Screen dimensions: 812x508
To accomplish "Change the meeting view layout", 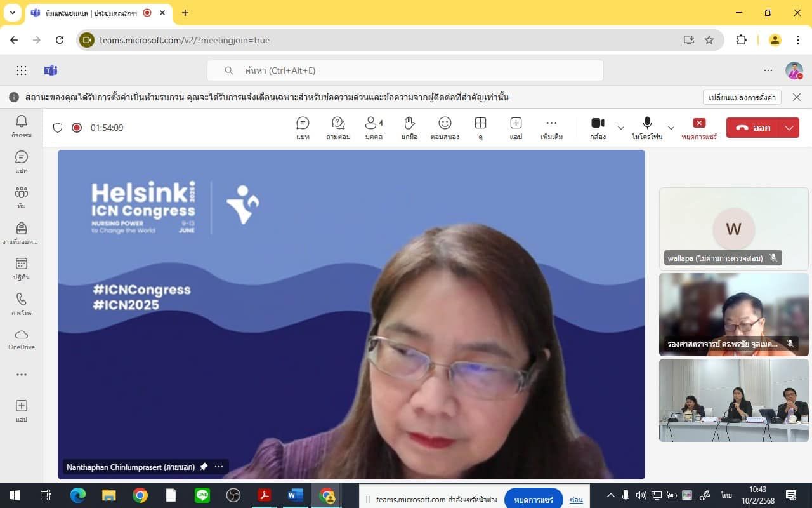I will click(x=480, y=128).
